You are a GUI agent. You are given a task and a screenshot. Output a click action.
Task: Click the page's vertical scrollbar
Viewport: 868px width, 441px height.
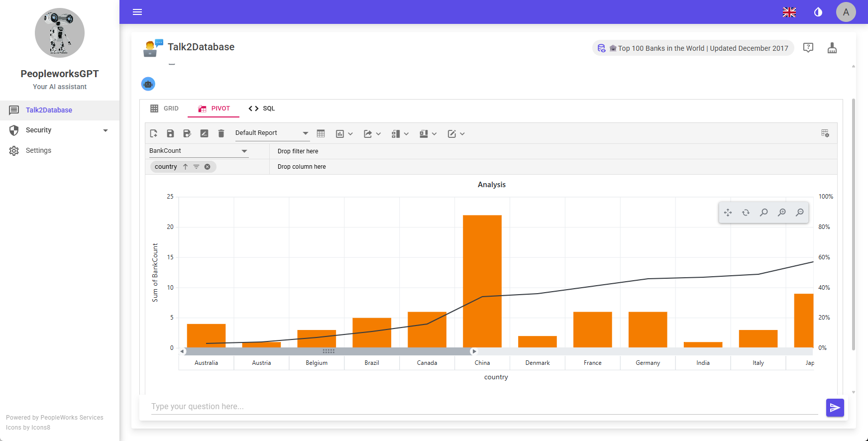(x=854, y=224)
